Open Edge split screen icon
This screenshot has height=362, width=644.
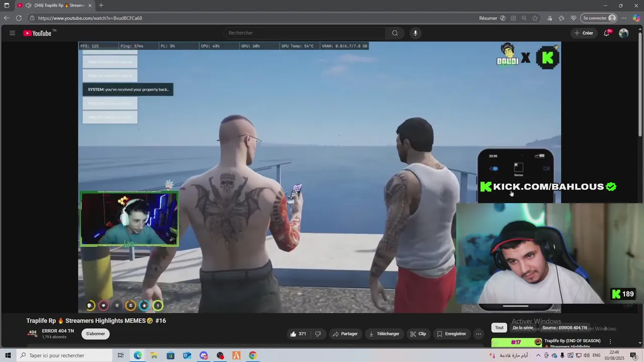[513, 18]
